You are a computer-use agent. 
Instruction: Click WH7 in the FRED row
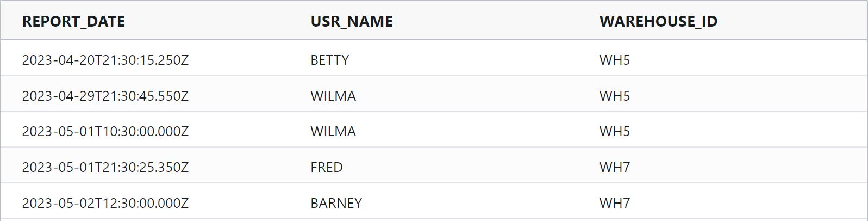[x=614, y=168]
